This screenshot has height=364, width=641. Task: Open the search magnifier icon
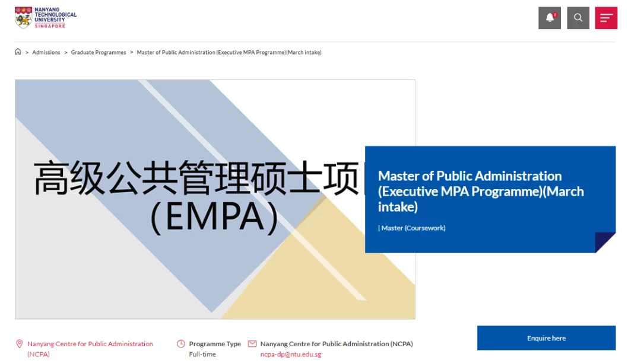click(578, 18)
